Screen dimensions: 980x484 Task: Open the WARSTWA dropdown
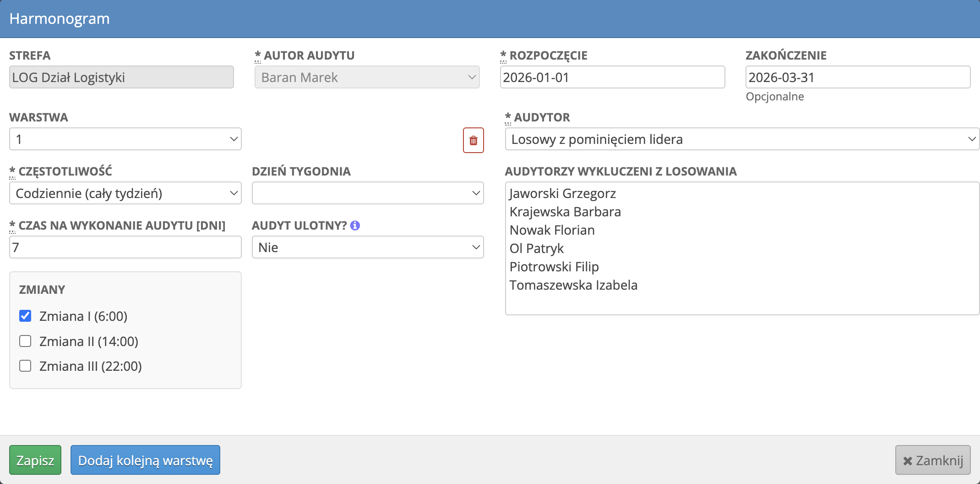(125, 139)
